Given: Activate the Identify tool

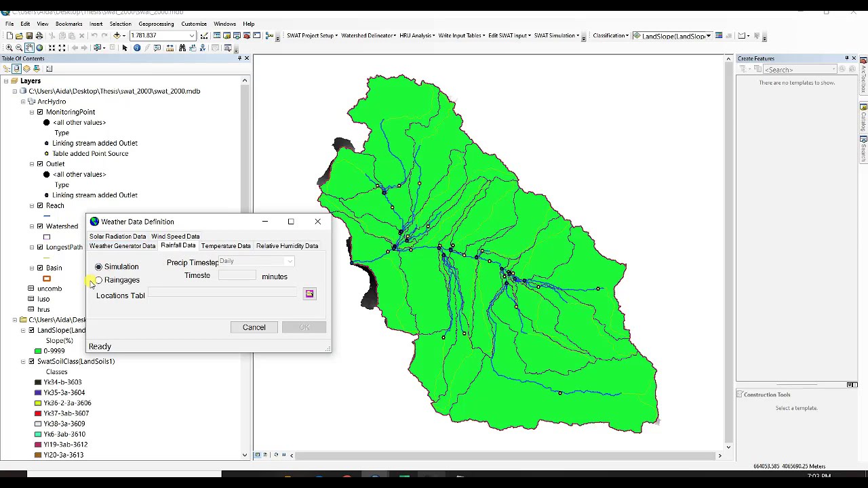Looking at the screenshot, I should 136,47.
